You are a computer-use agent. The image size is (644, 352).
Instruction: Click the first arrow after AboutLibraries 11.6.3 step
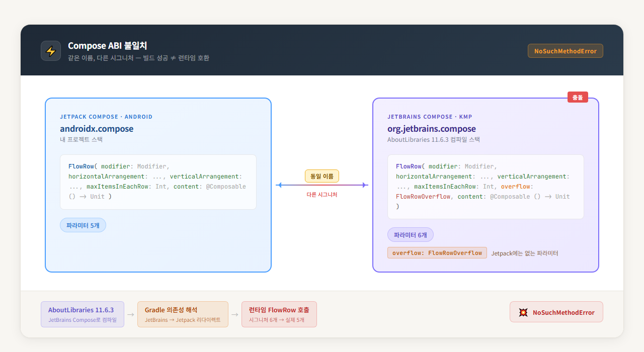[x=131, y=315]
